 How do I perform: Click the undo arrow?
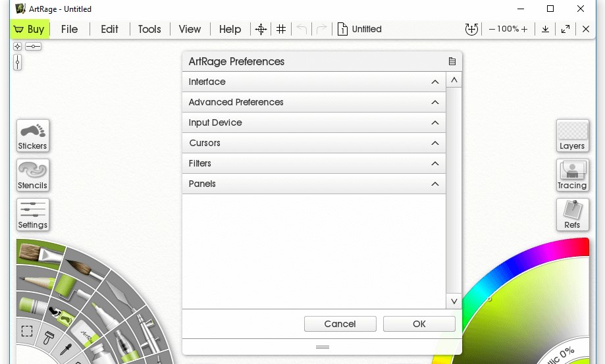[302, 30]
